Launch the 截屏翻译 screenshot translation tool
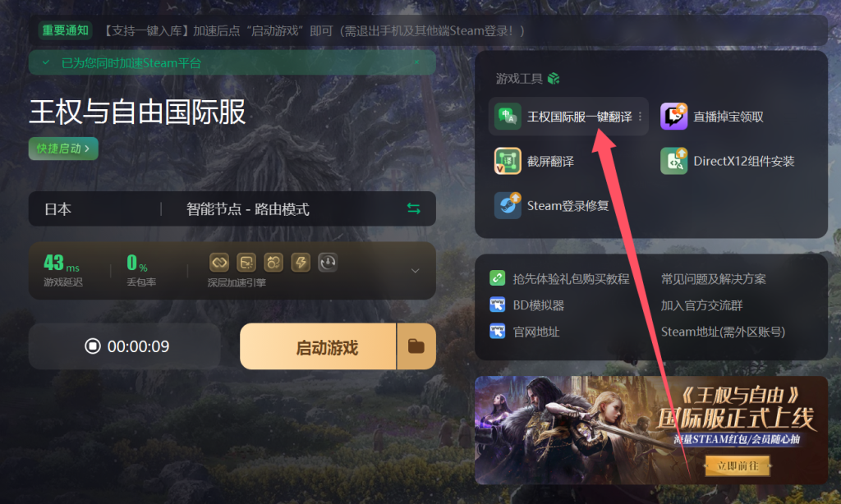Viewport: 841px width, 504px height. tap(508, 161)
